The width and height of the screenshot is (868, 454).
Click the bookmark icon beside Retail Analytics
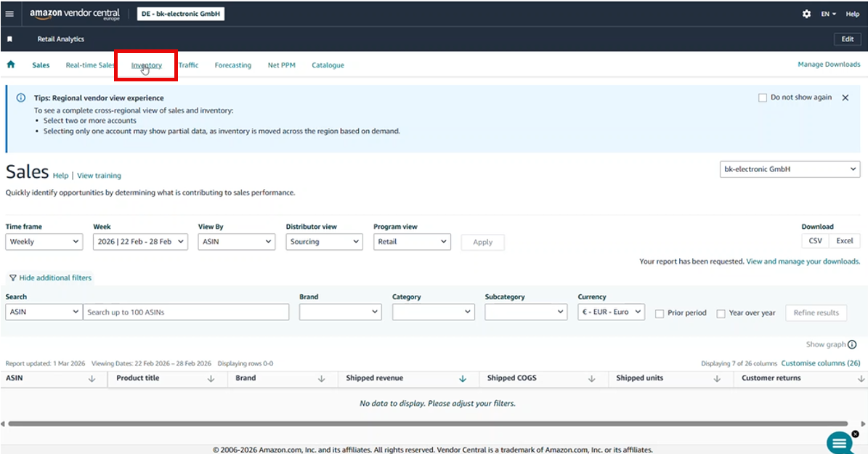[9, 39]
